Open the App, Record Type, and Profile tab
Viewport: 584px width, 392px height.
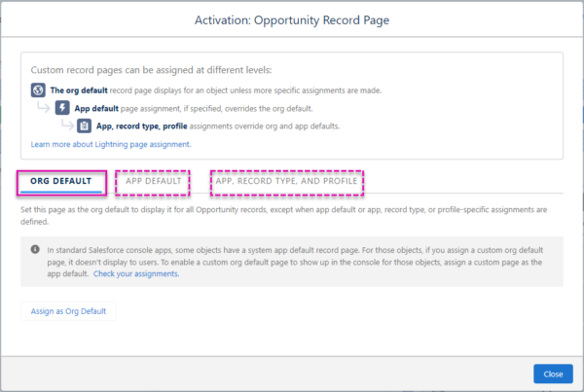(286, 181)
